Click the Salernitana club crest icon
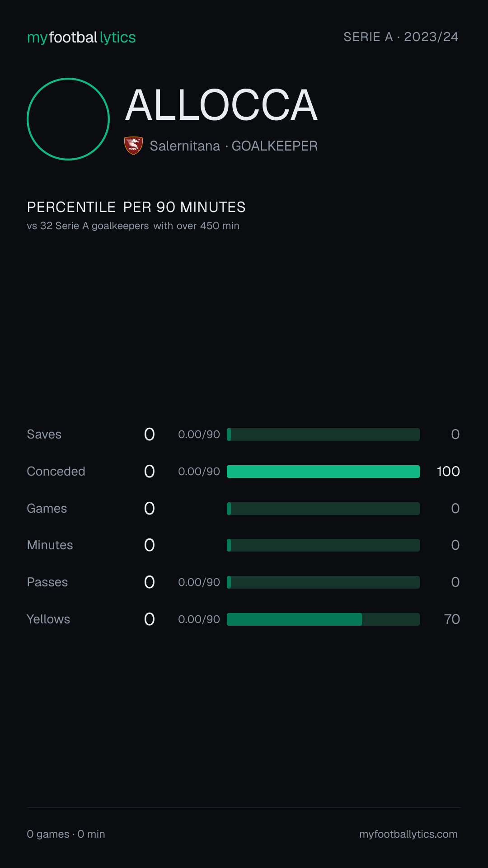Viewport: 488px width, 868px height. tap(133, 146)
